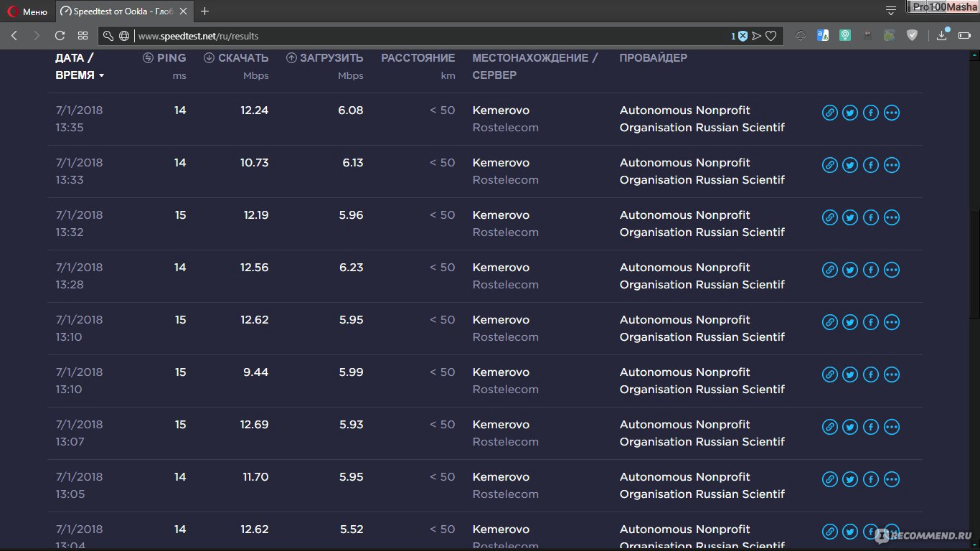The width and height of the screenshot is (980, 551).
Task: Click the grey shield checkmark extension
Action: [912, 35]
